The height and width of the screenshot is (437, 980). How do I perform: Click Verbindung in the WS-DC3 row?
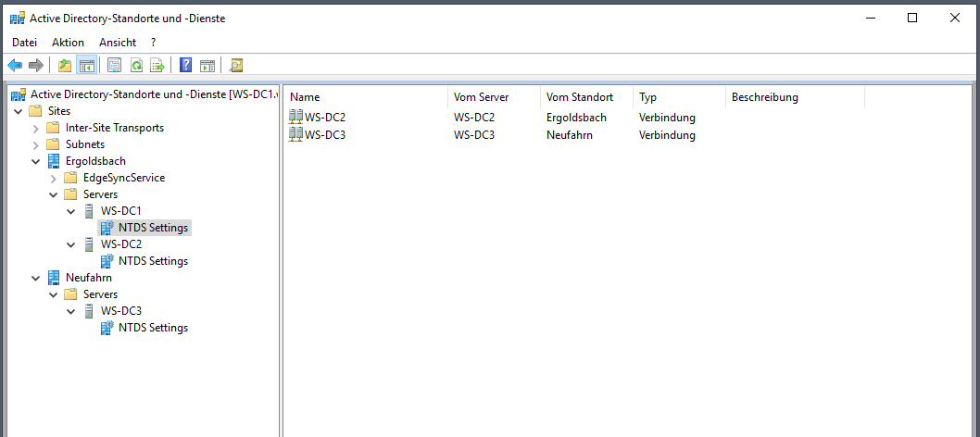[667, 134]
